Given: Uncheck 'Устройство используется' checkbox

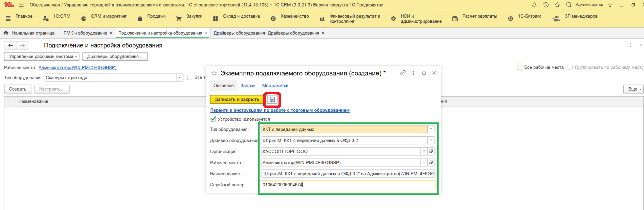Looking at the screenshot, I should (x=213, y=119).
